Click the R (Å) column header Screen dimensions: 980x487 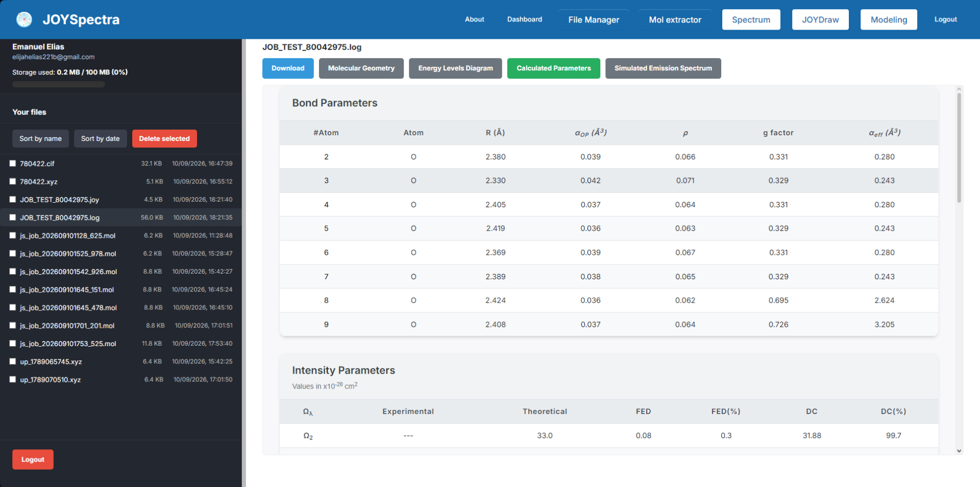tap(495, 133)
